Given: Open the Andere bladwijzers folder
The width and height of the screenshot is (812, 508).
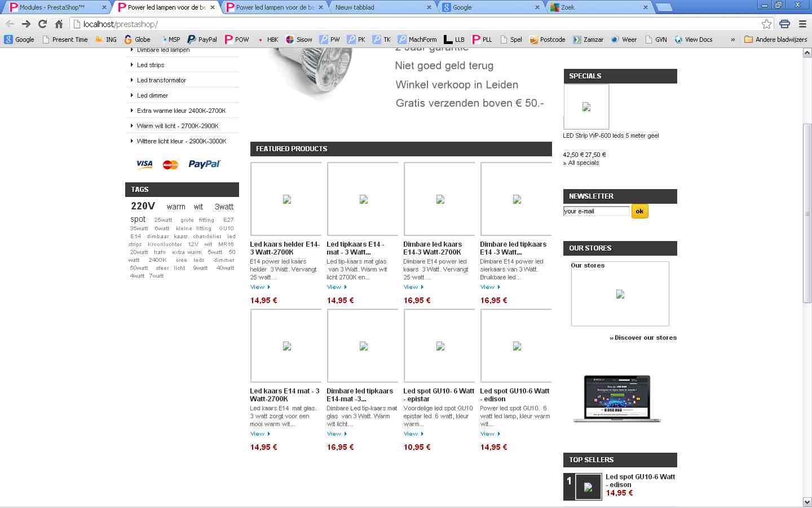Looking at the screenshot, I should [x=776, y=40].
